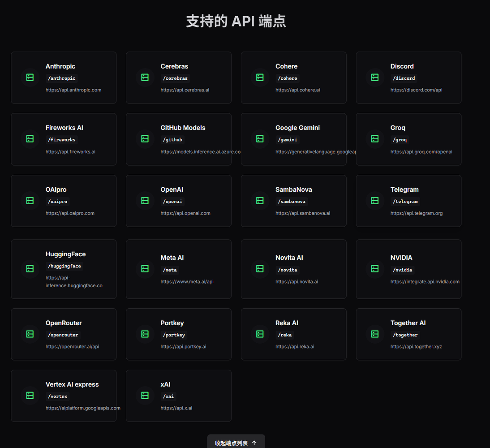Click the https://www.meta.ai/api URL text
This screenshot has width=490, height=448.
pos(187,282)
